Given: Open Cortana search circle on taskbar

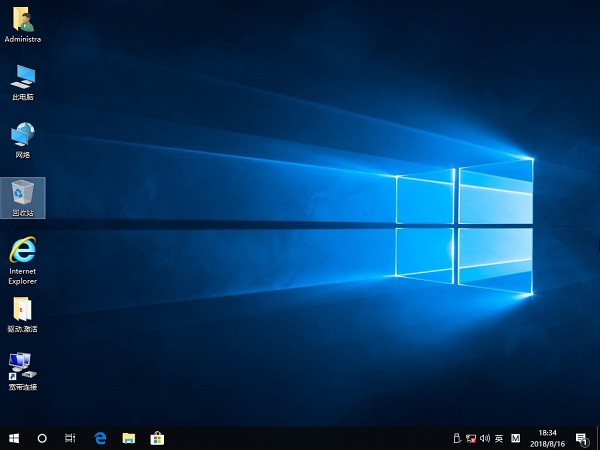Looking at the screenshot, I should pyautogui.click(x=42, y=438).
